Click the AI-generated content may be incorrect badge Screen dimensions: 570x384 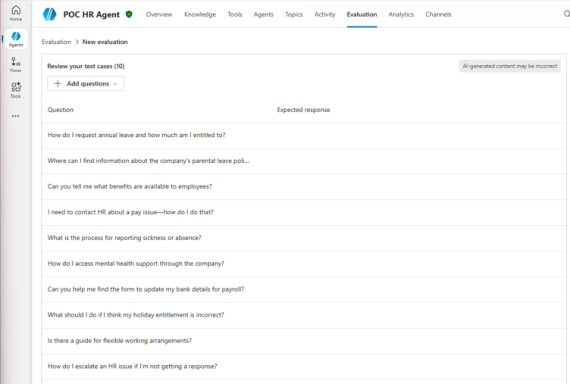pos(510,66)
